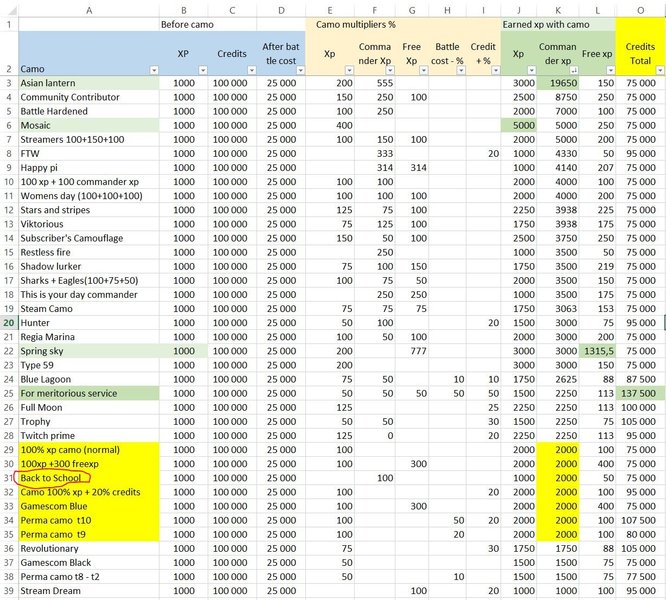Expand the Credit +% filter arrow
666x600 pixels.
click(x=496, y=70)
